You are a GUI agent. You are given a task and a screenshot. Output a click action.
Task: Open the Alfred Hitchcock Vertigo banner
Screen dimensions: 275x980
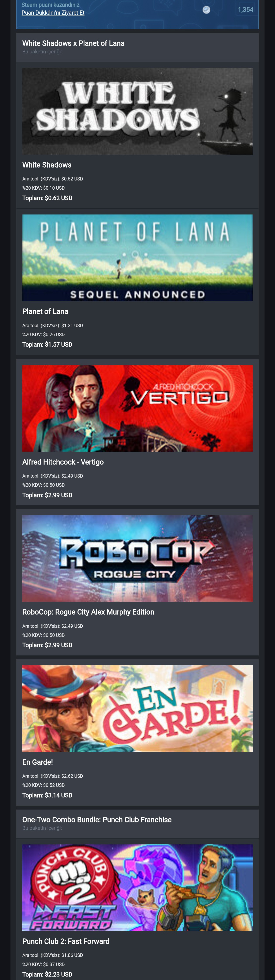pos(137,408)
